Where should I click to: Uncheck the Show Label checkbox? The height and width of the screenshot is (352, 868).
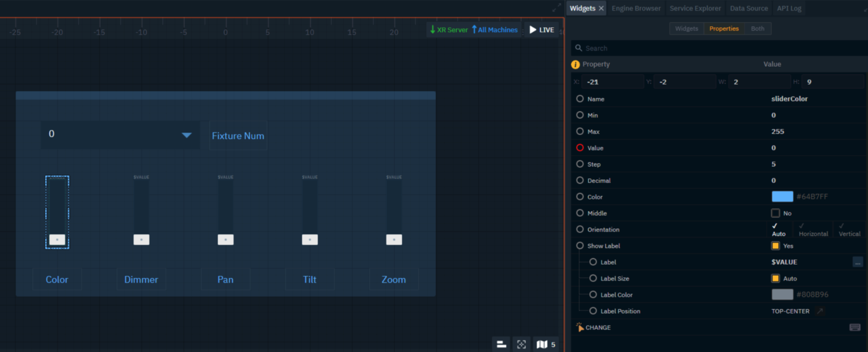(775, 246)
